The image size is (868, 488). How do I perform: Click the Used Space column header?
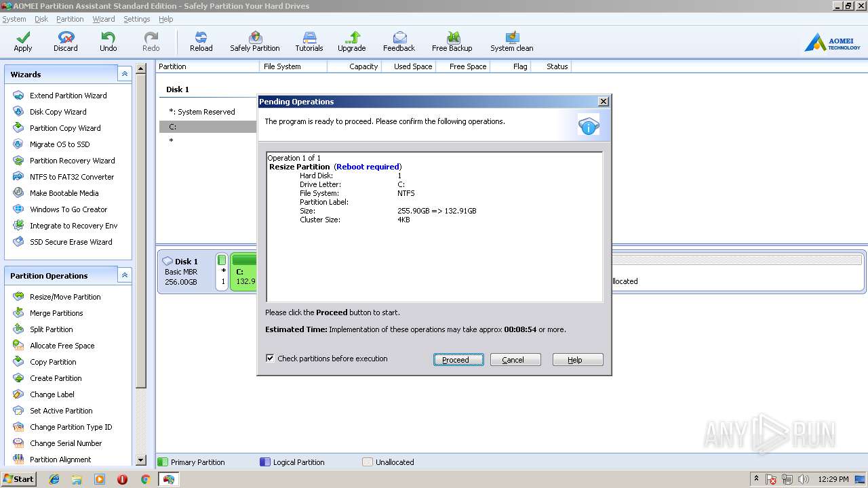[408, 66]
